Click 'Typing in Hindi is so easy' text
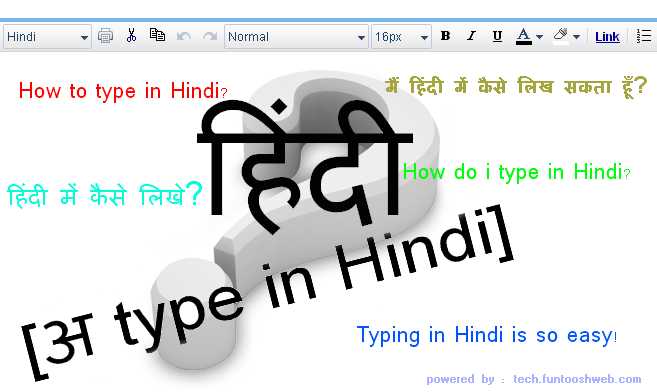The height and width of the screenshot is (392, 657). tap(486, 335)
